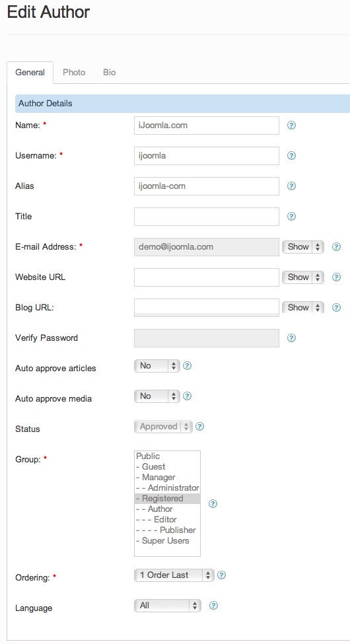Open Auto approve media dropdown
The height and width of the screenshot is (644, 350).
click(157, 396)
